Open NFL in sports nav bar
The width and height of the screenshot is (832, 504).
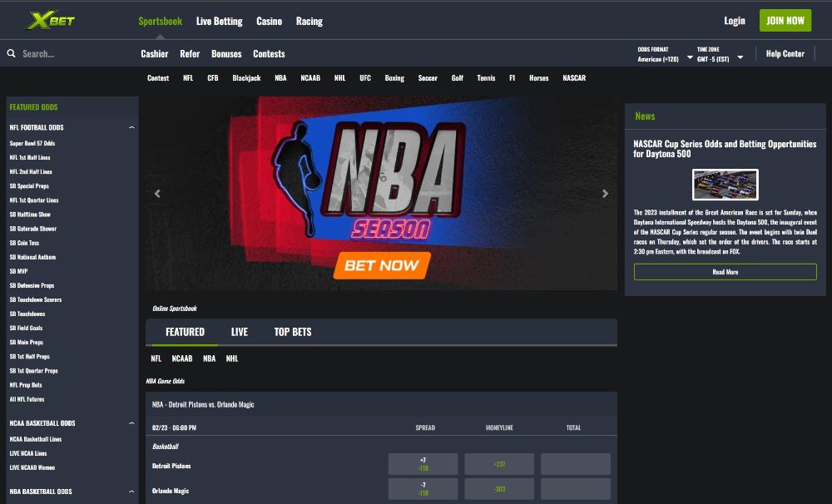[x=188, y=78]
